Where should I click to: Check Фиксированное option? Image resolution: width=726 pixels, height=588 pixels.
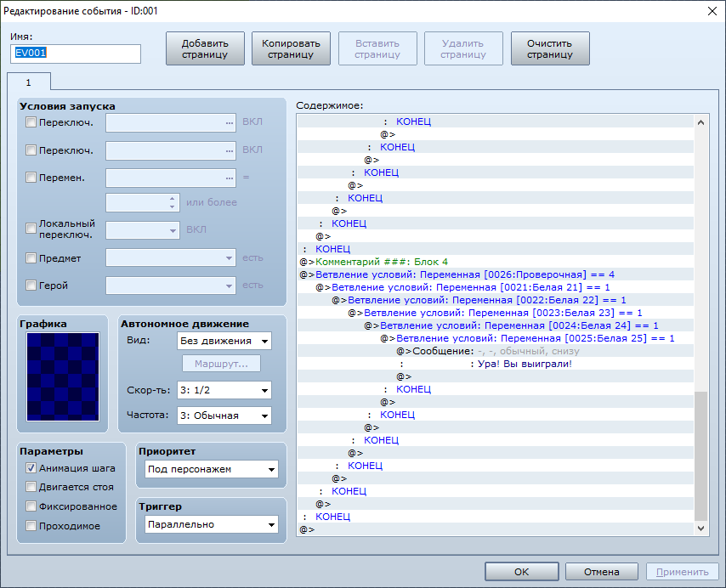tap(31, 506)
